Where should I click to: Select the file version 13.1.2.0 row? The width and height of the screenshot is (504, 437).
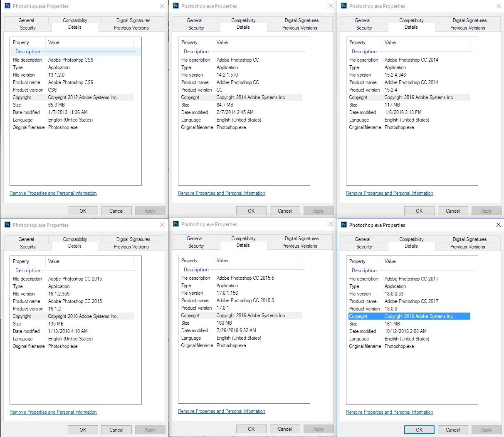click(73, 75)
